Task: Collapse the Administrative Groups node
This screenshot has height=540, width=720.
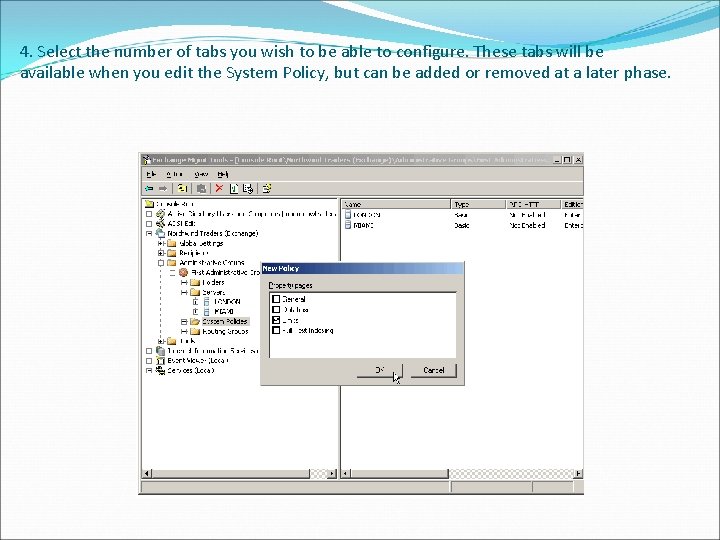Action: (x=161, y=263)
